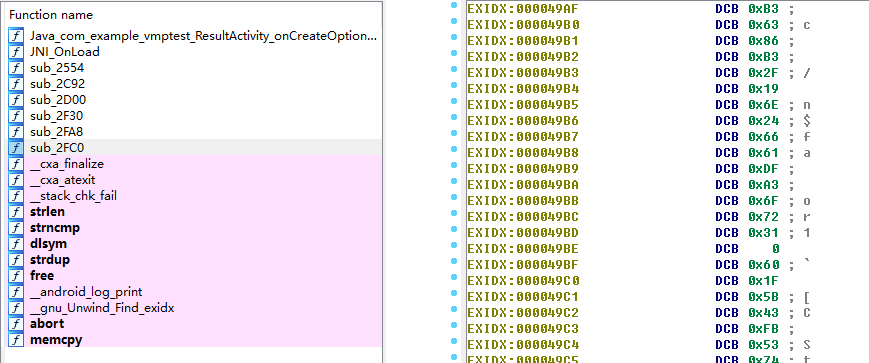The image size is (869, 363).
Task: Click byte value 0x72 in listing
Action: click(x=764, y=217)
